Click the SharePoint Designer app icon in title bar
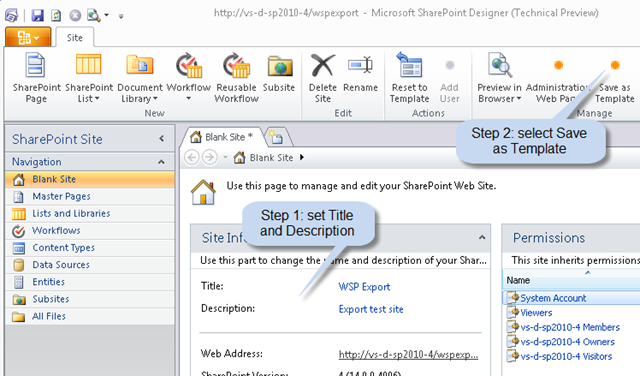The image size is (640, 376). (x=11, y=16)
